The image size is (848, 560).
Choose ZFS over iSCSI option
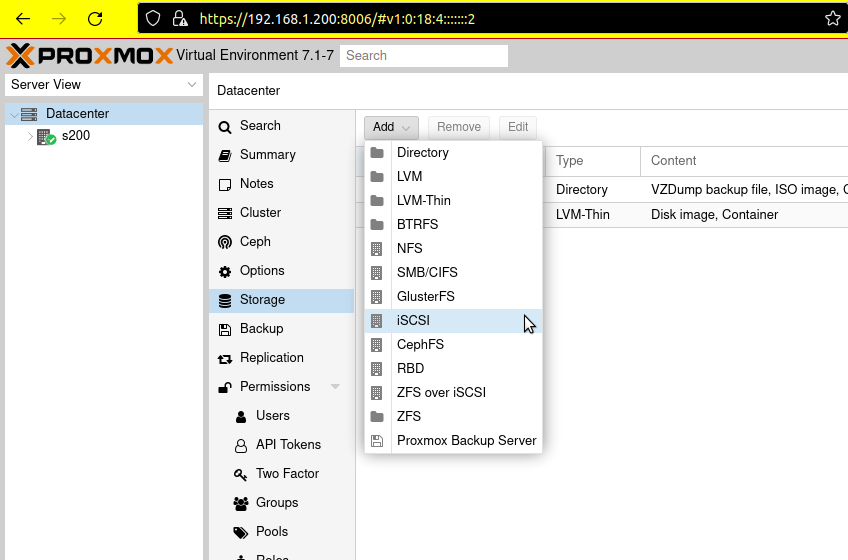click(x=453, y=392)
